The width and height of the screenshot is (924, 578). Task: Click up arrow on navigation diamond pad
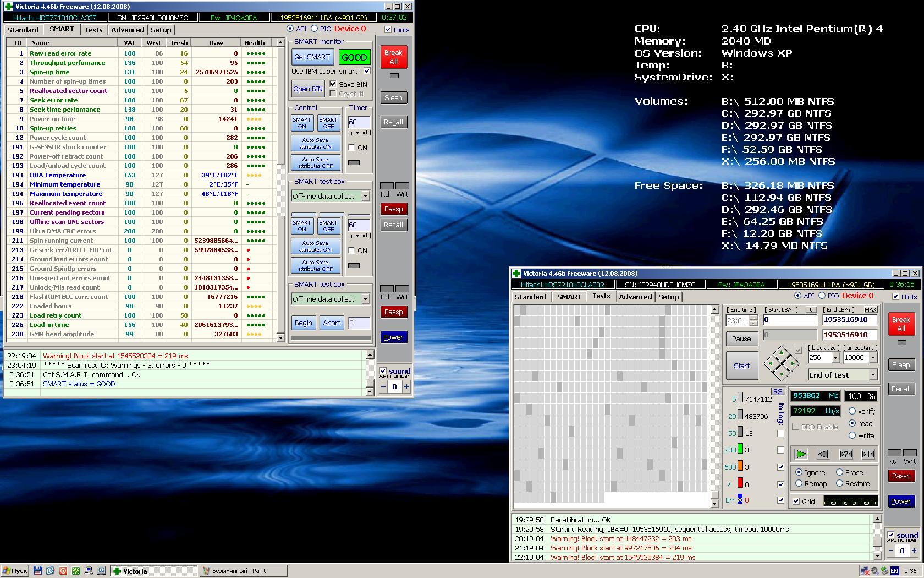[782, 353]
